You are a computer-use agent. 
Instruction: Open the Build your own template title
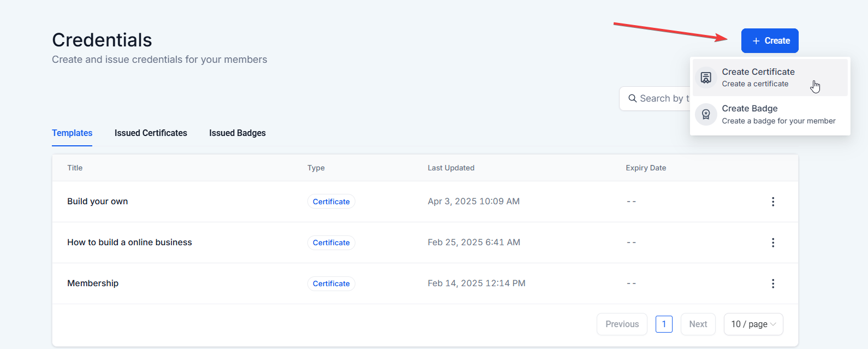coord(98,202)
